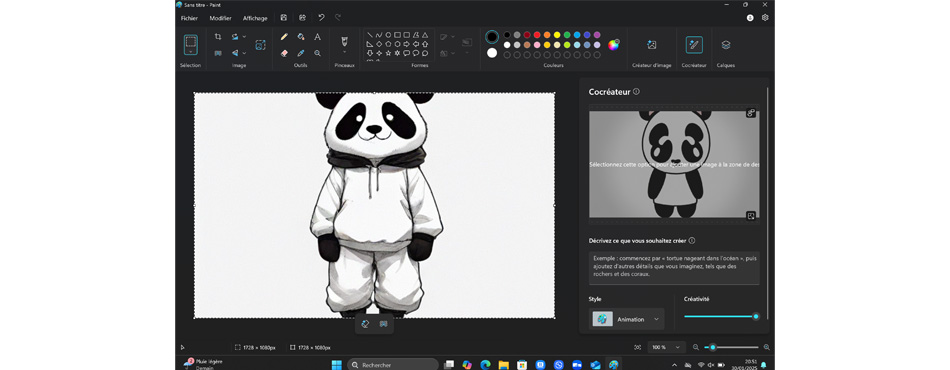Click the description prompt text box
Screen dimensions: 950x370
[674, 268]
